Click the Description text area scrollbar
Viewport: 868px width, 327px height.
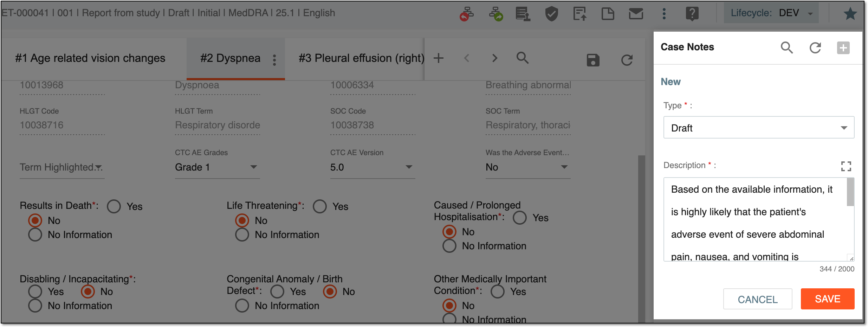click(x=850, y=193)
